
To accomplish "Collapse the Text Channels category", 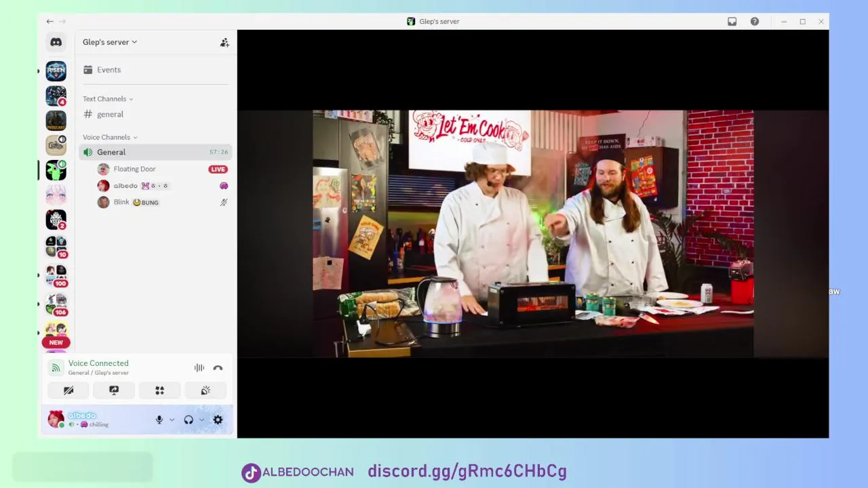I will pos(108,99).
